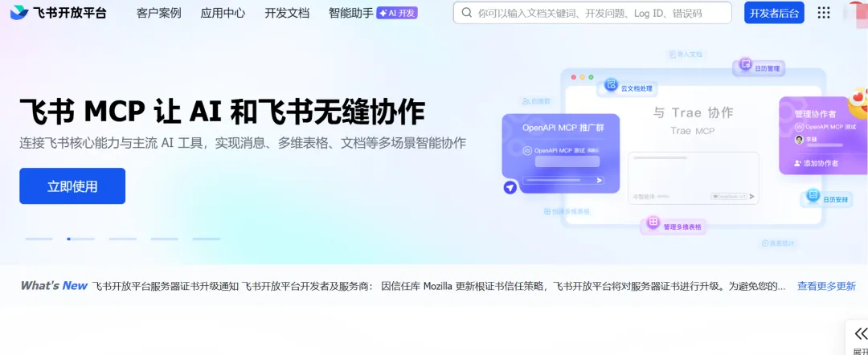Focus the documentation search input field
This screenshot has height=355, width=868.
[x=592, y=13]
